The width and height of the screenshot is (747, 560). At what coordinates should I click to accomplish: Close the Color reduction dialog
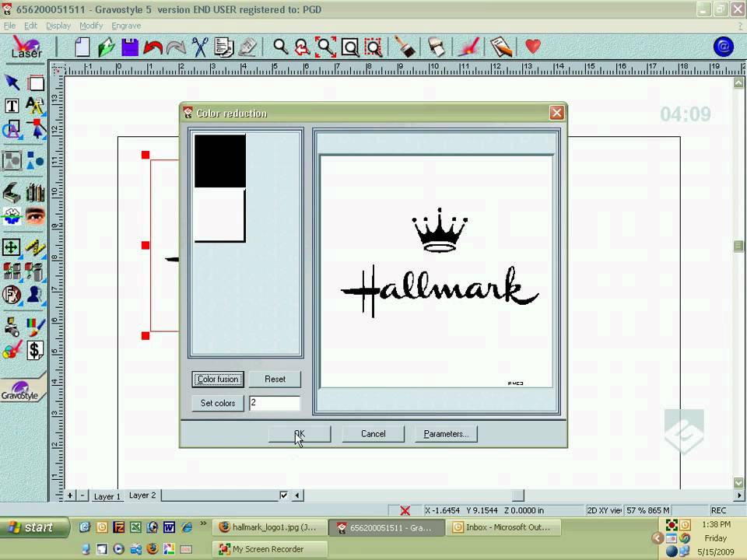(x=556, y=113)
